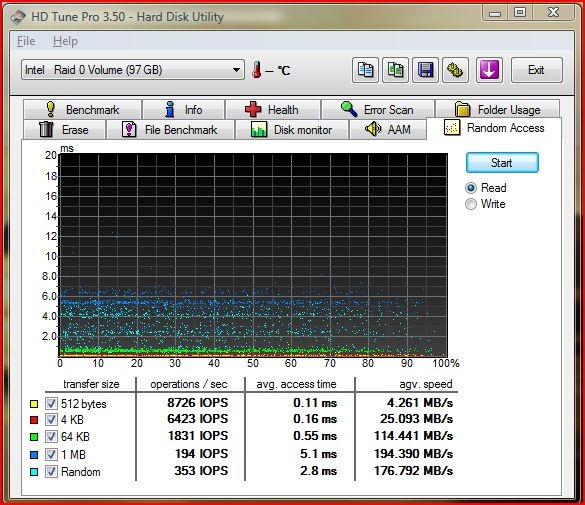Image resolution: width=585 pixels, height=505 pixels.
Task: Click the 2.8 ms access time
Action: [319, 471]
